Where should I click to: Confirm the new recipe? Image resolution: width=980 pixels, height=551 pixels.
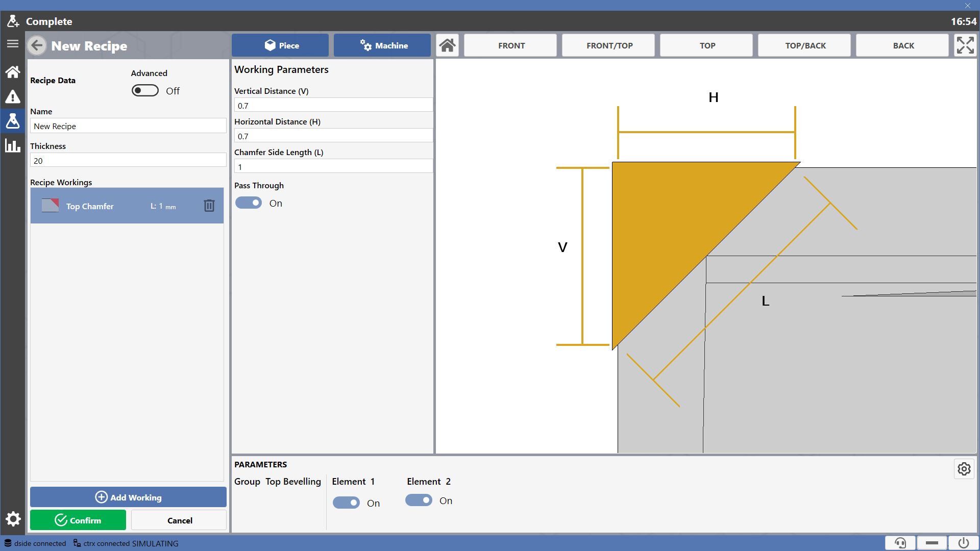pyautogui.click(x=78, y=520)
